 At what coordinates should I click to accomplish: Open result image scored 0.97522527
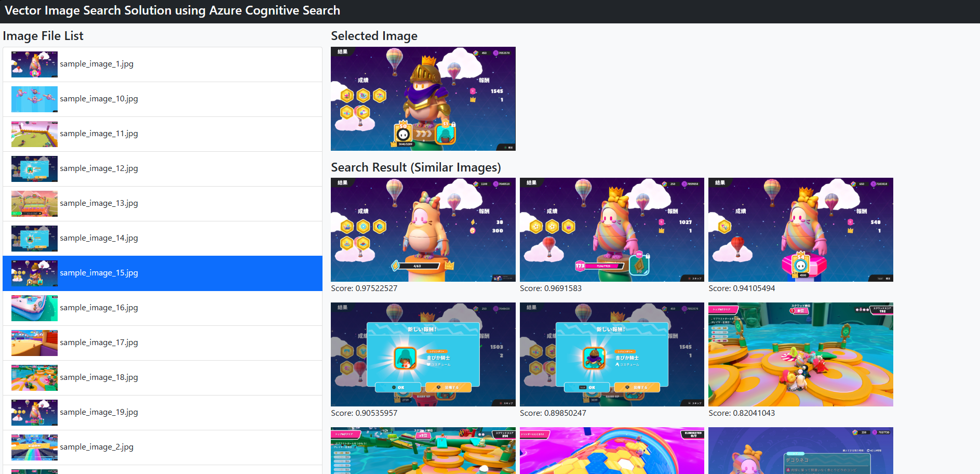pos(423,230)
